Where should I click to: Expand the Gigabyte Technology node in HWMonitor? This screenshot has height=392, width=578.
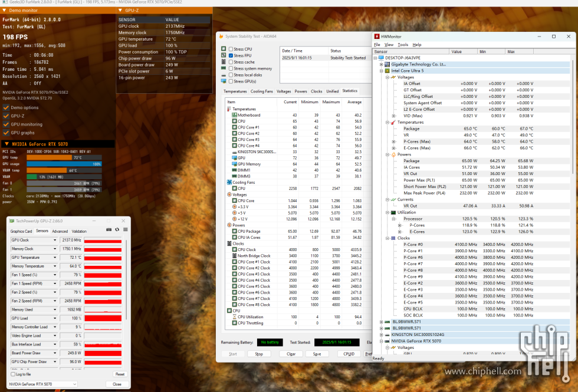[381, 64]
